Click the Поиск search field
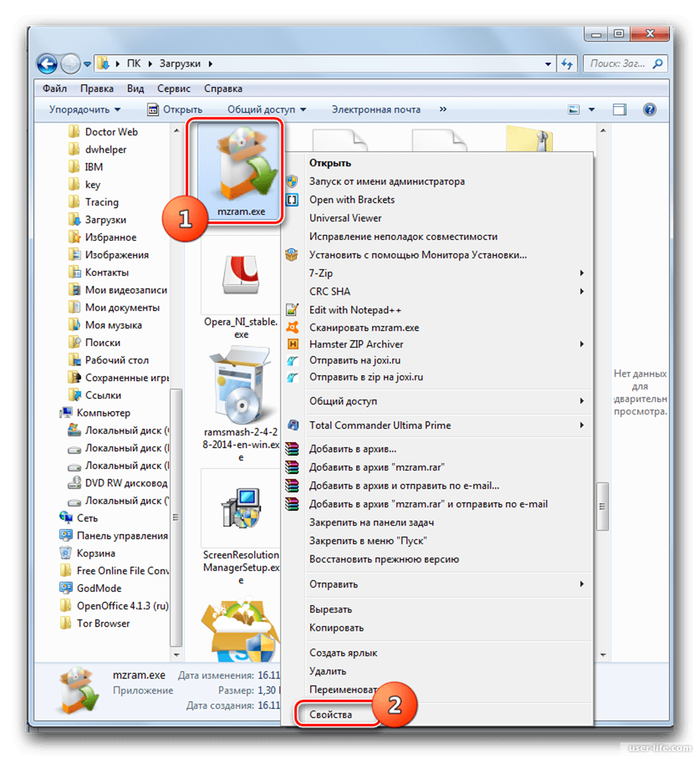This screenshot has height=759, width=700. [618, 64]
